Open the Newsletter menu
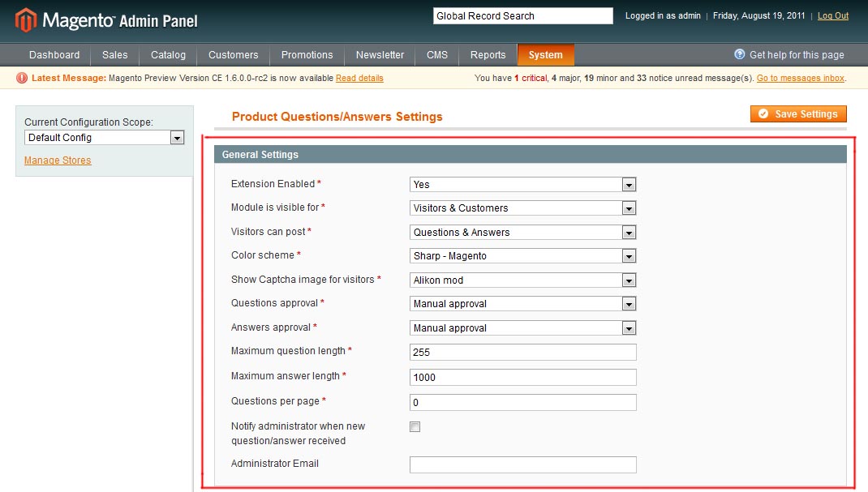The width and height of the screenshot is (868, 492). [380, 55]
